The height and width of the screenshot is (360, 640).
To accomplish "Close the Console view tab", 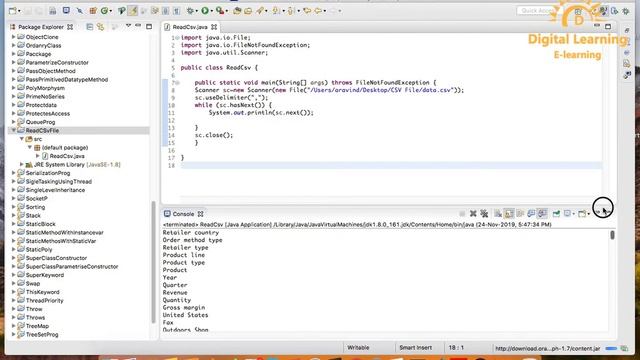I will (x=200, y=214).
